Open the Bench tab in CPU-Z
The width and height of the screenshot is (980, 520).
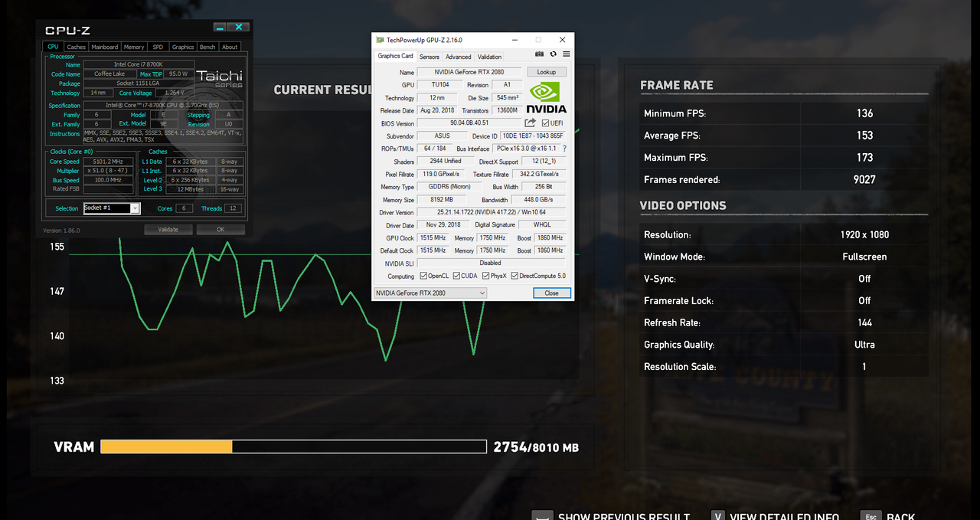pyautogui.click(x=207, y=47)
